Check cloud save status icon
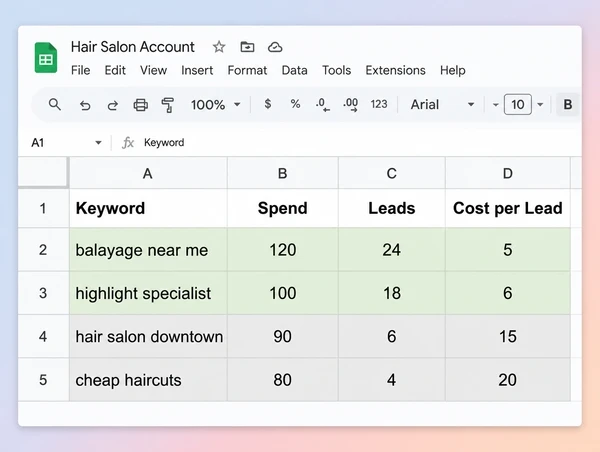Image resolution: width=600 pixels, height=452 pixels. 275,47
